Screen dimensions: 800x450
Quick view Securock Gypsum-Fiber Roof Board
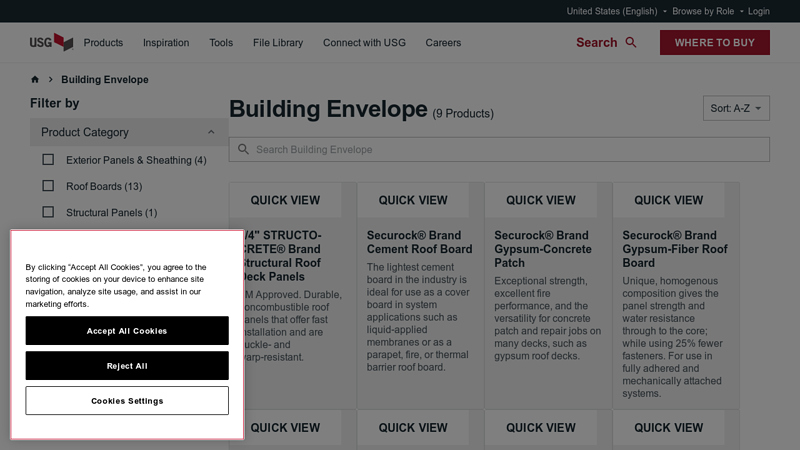click(x=668, y=200)
